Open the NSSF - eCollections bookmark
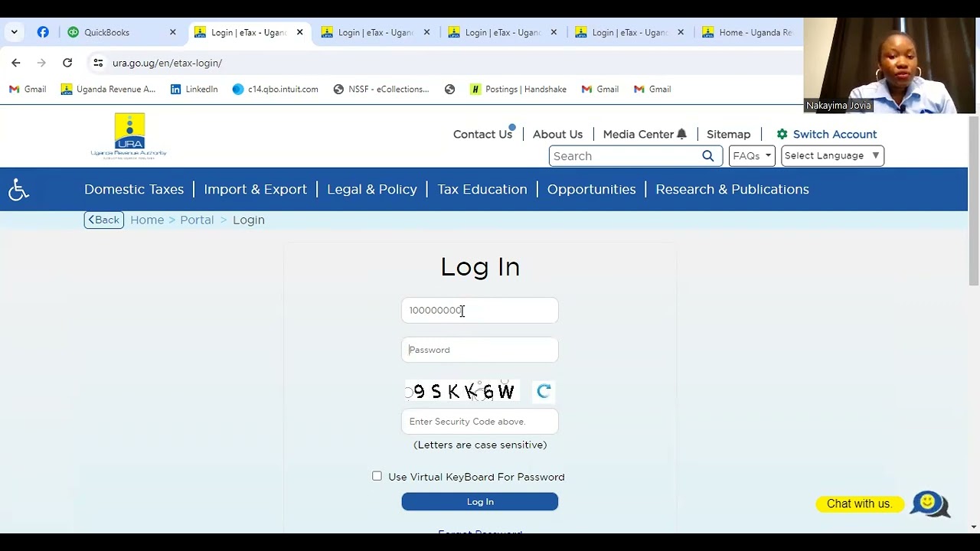Viewport: 980px width, 551px height. (381, 90)
